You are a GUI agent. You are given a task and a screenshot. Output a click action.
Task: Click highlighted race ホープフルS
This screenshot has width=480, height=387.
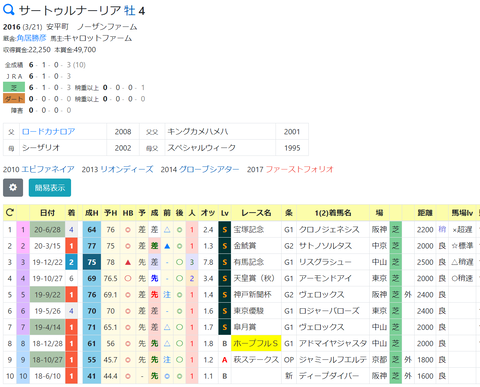tap(256, 343)
